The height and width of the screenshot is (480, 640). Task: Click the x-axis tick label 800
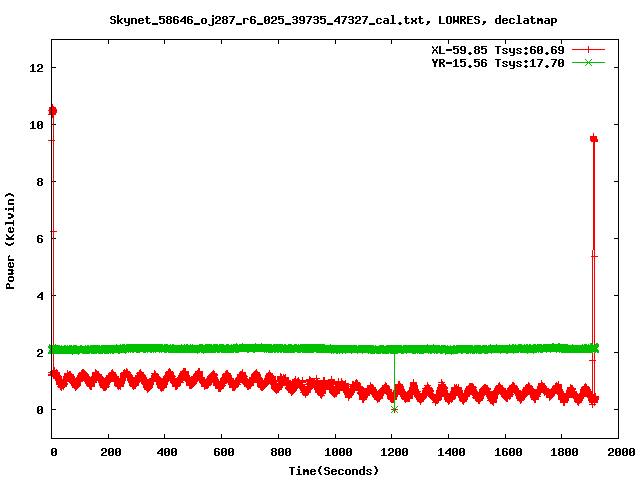tap(280, 452)
